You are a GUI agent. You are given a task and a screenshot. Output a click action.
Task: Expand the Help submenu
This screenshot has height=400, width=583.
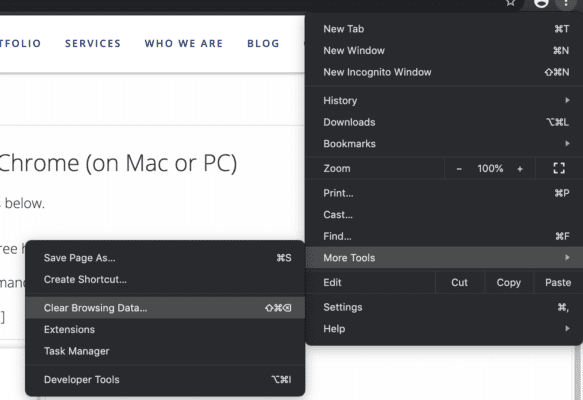click(444, 329)
